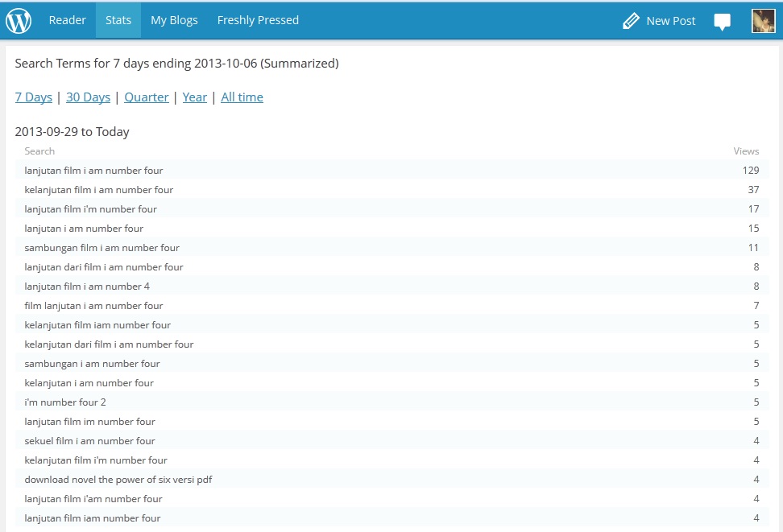Click the 'sekuel film i am number four' row
The height and width of the screenshot is (532, 783).
click(89, 441)
